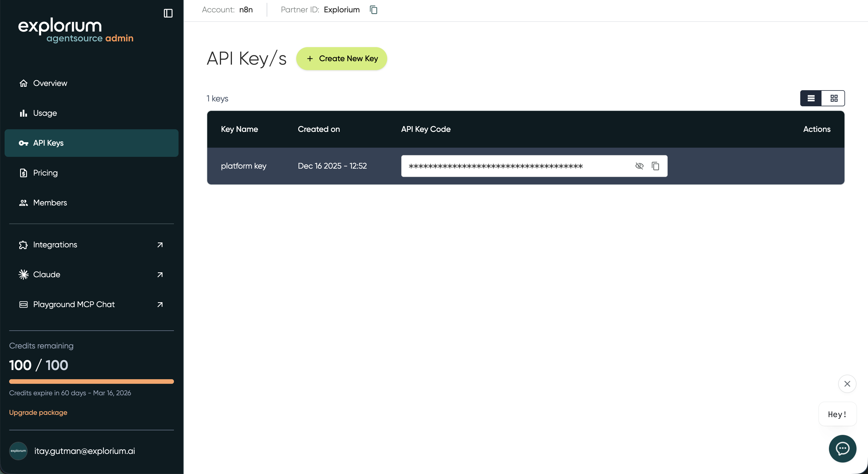Viewport: 868px width, 474px height.
Task: Click the Claude starburst icon
Action: coord(23,274)
